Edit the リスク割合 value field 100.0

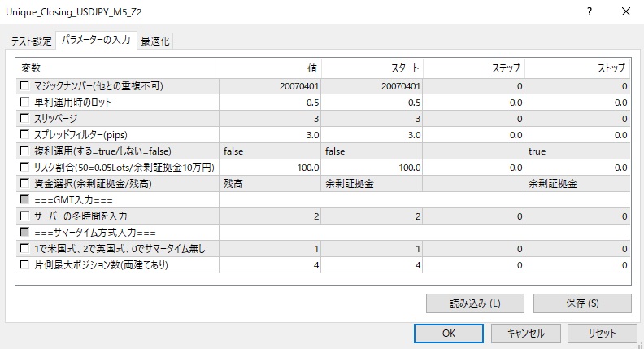270,168
